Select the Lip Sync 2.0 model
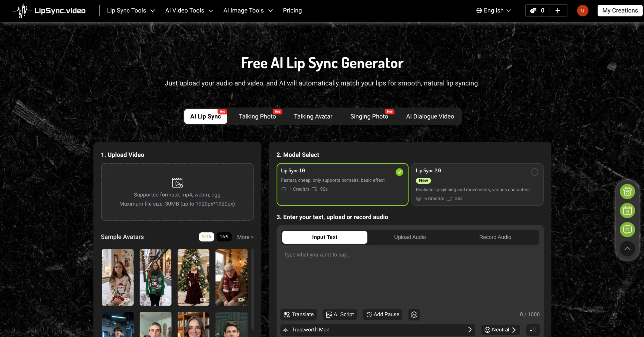Image resolution: width=644 pixels, height=337 pixels. click(x=477, y=184)
